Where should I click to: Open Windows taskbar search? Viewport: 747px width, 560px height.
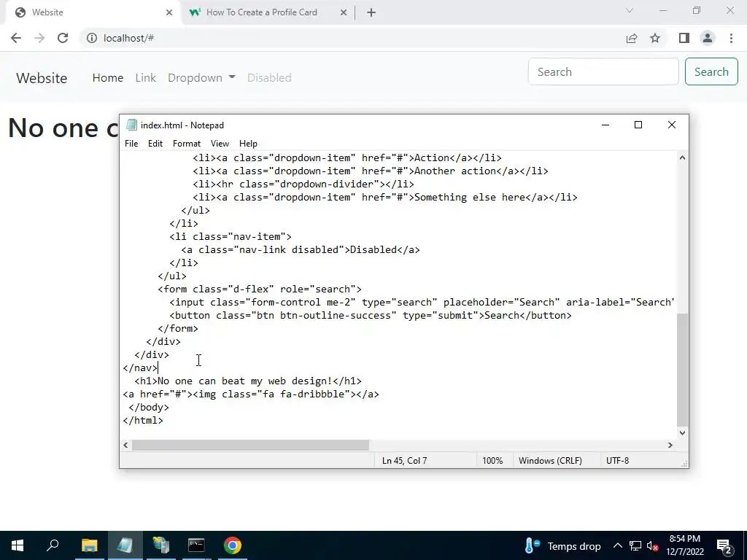tap(53, 545)
